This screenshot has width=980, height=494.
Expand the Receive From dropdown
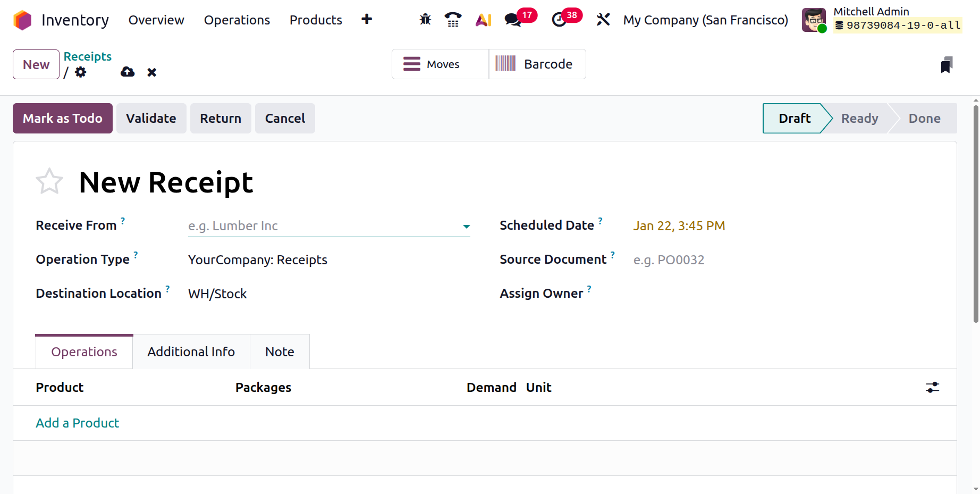466,226
